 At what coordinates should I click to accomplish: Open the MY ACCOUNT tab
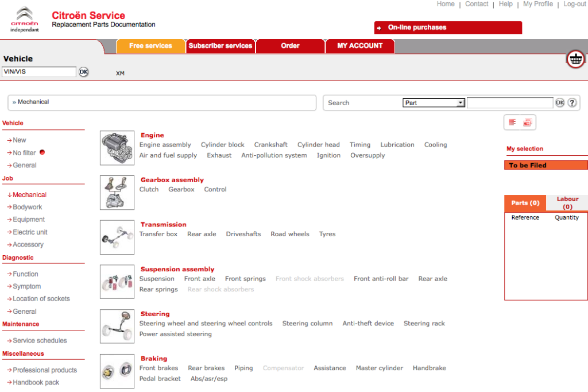click(x=360, y=46)
